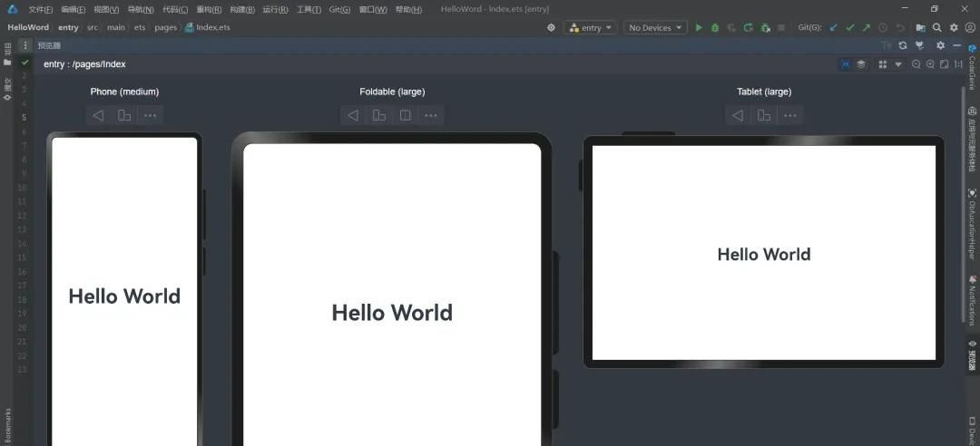Toggle the multi-device layers view icon
Screen dimensions: 980x446
coord(861,64)
